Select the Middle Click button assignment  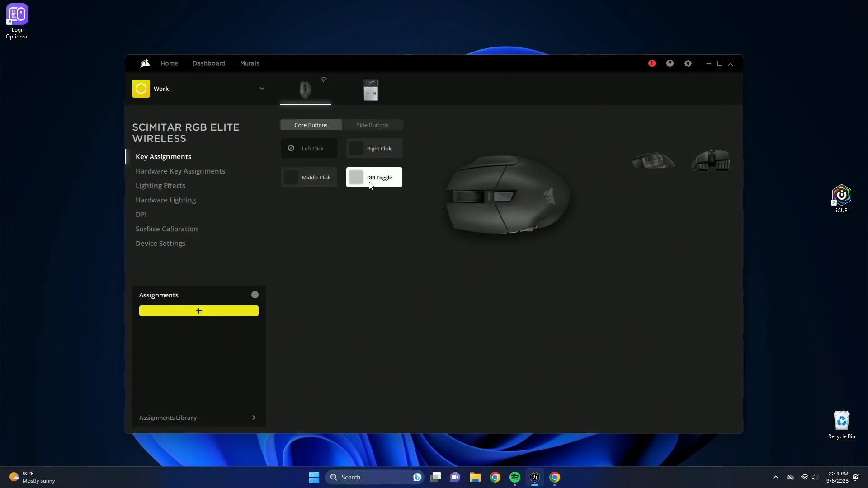309,177
